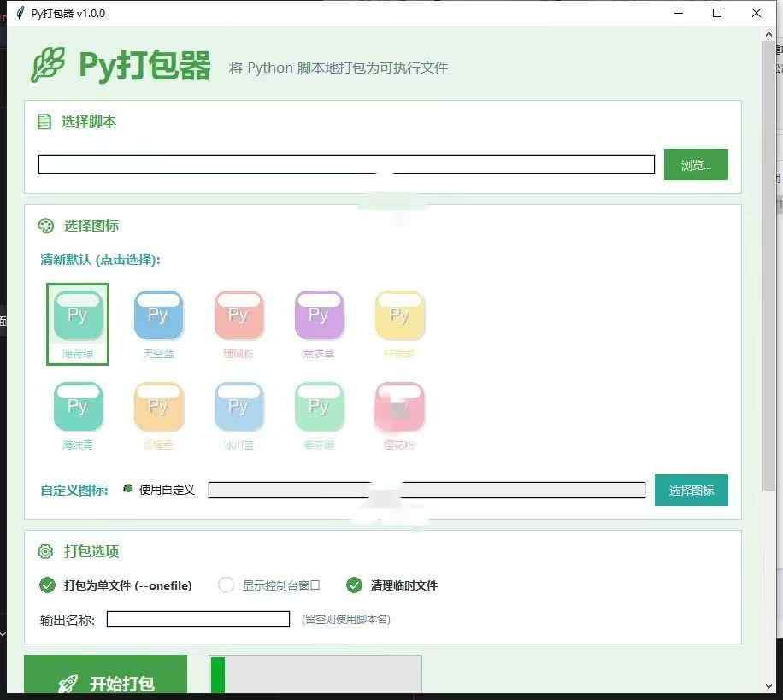
Task: Click the scrollbar up arrow
Action: 768,34
